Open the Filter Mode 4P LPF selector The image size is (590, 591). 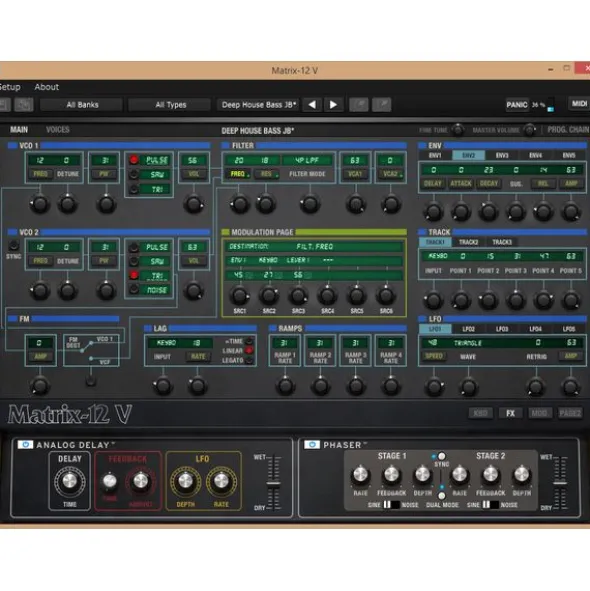tap(307, 160)
